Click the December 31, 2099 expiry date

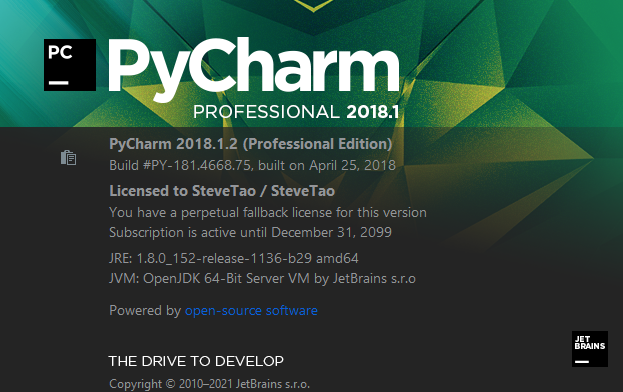[331, 232]
